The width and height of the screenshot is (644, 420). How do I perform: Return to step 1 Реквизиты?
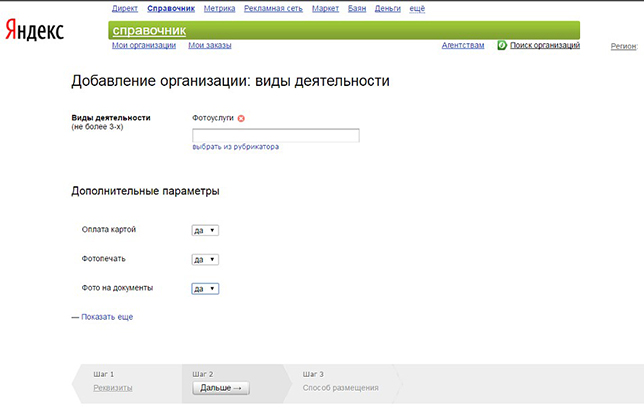click(x=113, y=388)
